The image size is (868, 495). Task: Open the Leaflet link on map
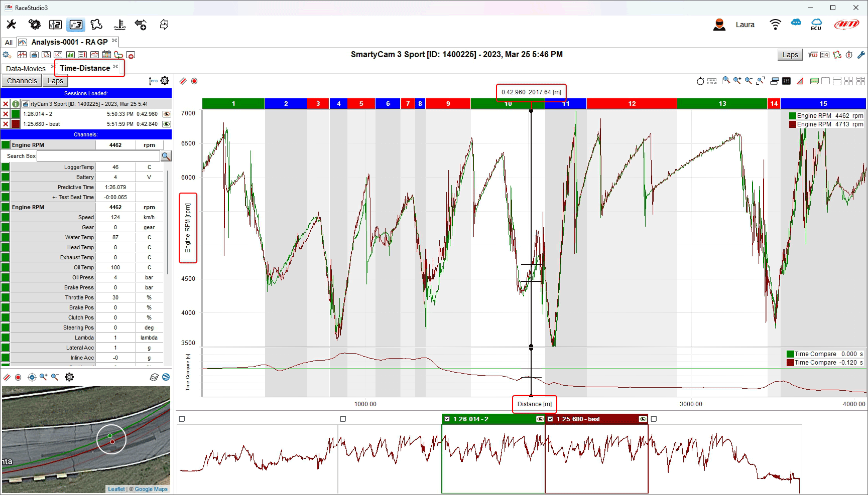click(116, 489)
